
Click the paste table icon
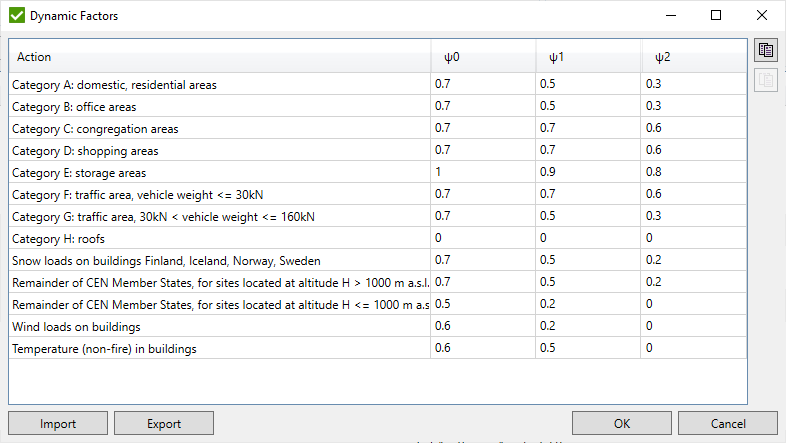766,80
